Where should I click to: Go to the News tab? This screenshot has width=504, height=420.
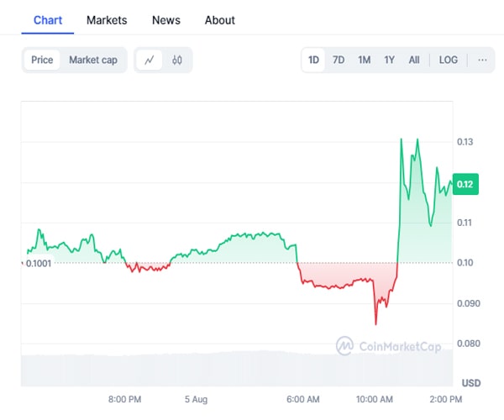166,19
